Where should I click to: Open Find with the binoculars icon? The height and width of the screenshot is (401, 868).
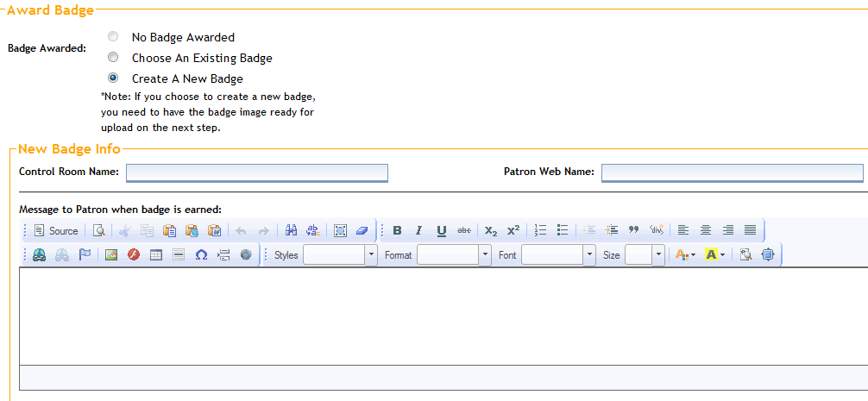tap(291, 230)
